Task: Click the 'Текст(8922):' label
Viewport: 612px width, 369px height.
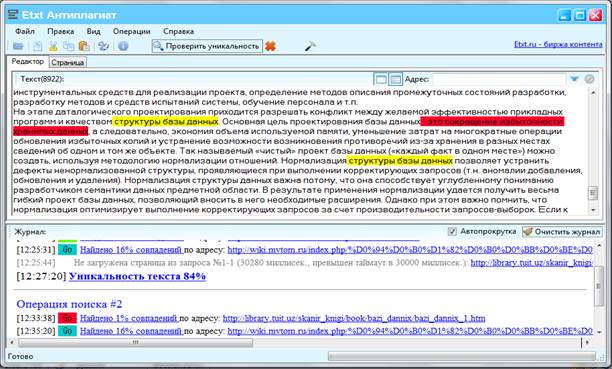Action: pos(42,79)
